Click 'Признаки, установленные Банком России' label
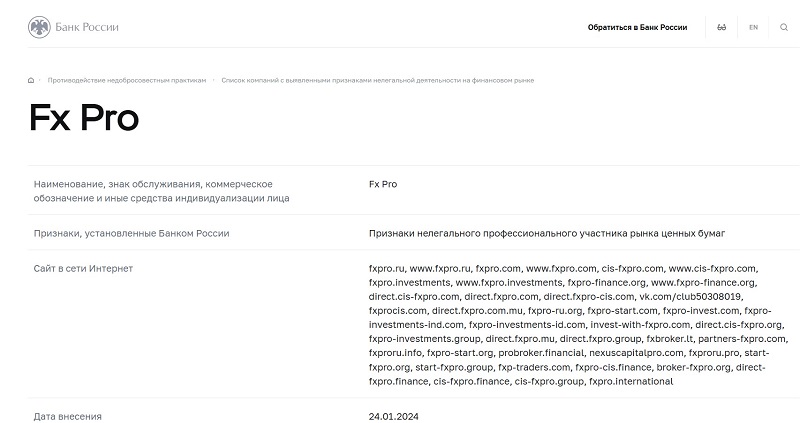Viewport: 800px width, 423px height. pyautogui.click(x=131, y=233)
